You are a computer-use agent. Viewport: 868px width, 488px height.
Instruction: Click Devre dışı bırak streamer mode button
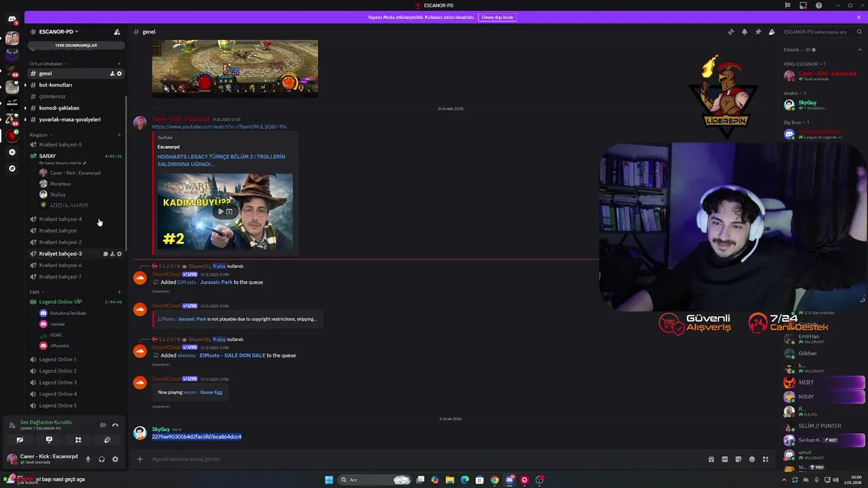click(497, 17)
